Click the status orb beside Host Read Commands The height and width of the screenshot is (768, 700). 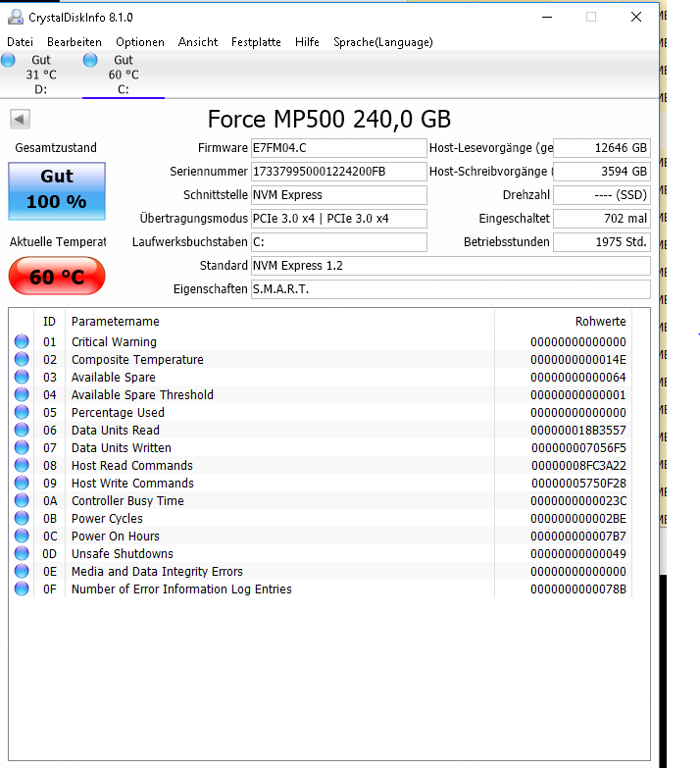22,465
